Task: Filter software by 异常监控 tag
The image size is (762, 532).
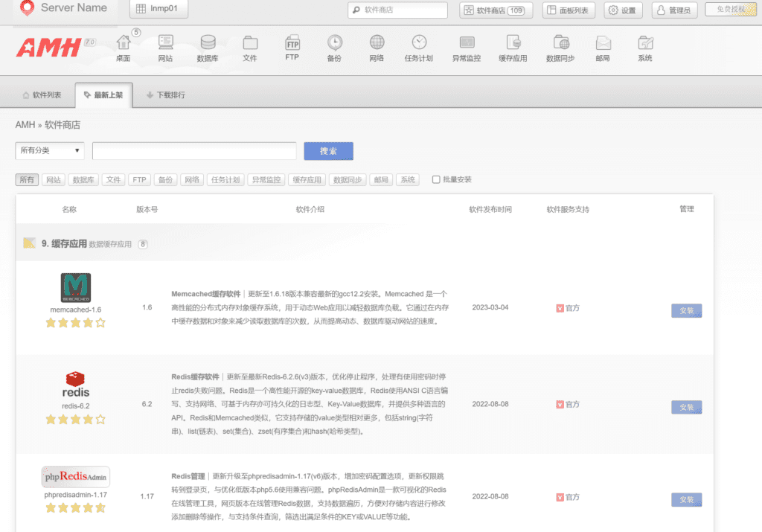Action: [x=266, y=180]
